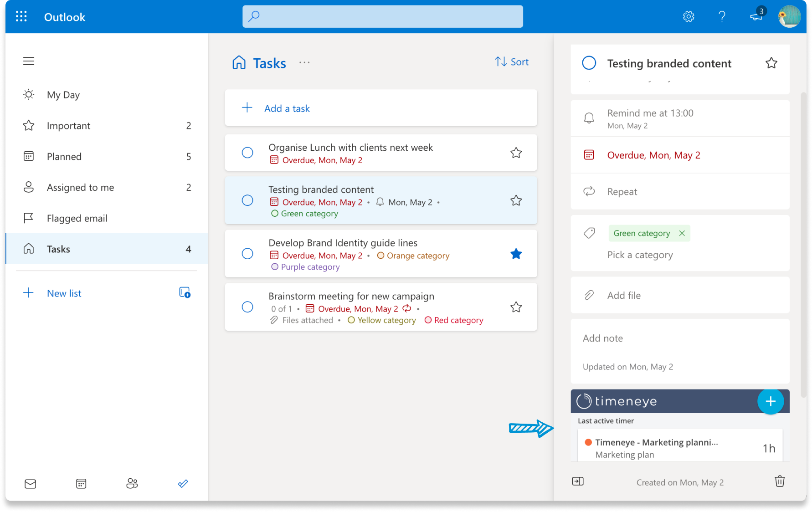812x512 pixels.
Task: Star Testing branded content in the task list
Action: (x=516, y=200)
